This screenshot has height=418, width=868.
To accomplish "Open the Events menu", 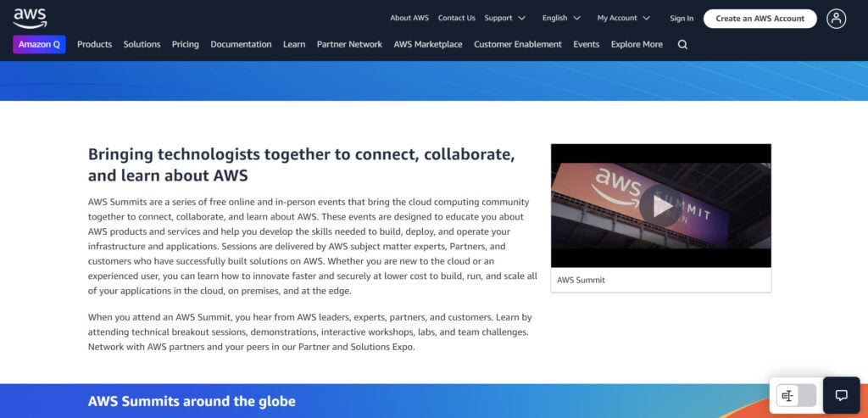I will (587, 44).
